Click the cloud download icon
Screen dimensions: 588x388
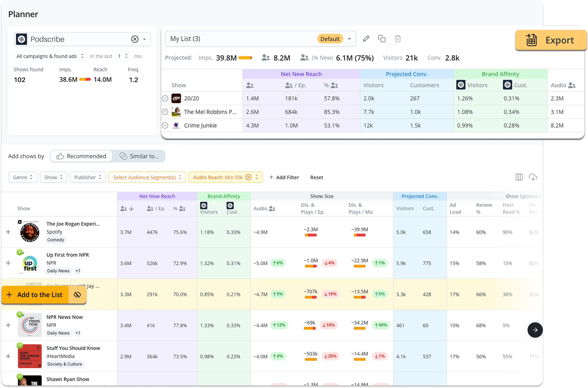pos(533,177)
